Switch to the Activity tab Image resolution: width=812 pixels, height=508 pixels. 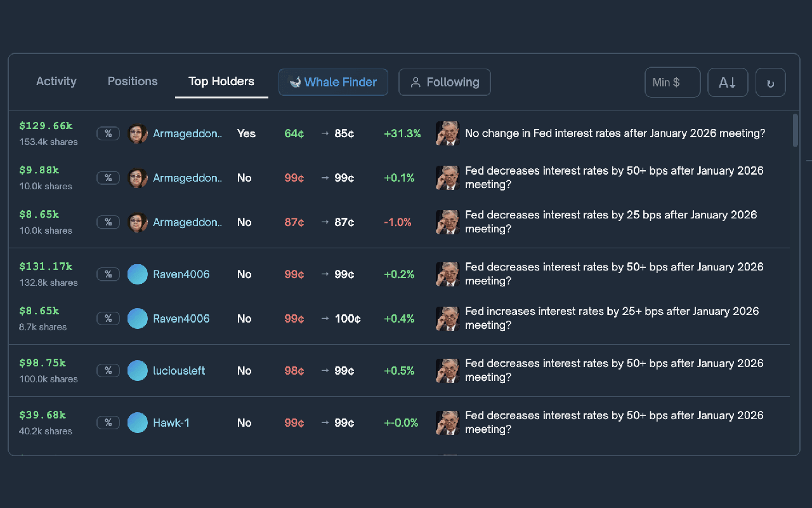click(56, 81)
